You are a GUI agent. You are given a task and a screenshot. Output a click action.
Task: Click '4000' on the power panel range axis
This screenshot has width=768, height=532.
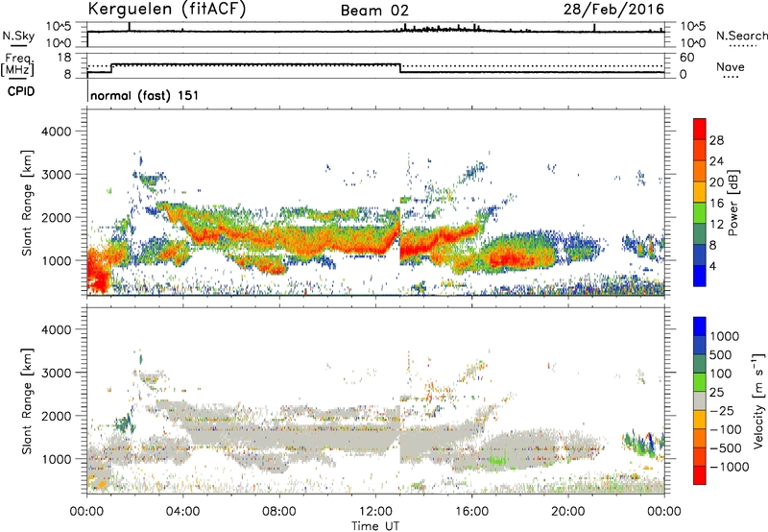(x=57, y=132)
